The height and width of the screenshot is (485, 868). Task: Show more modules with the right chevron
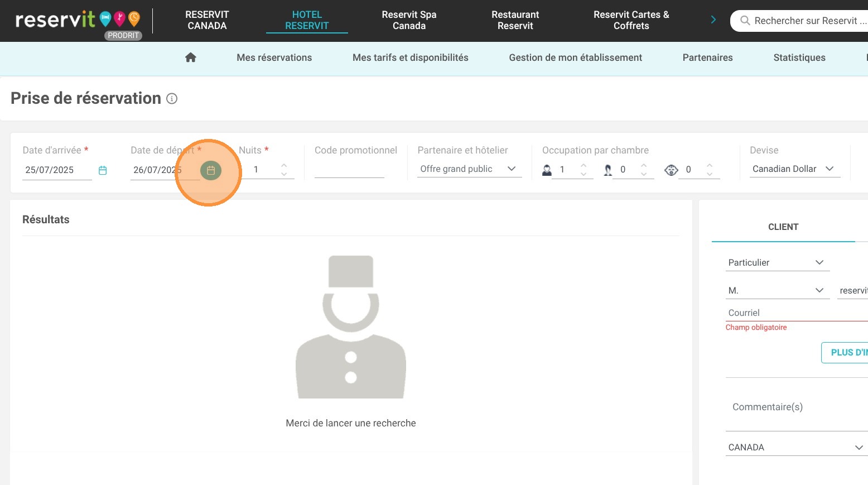[713, 20]
